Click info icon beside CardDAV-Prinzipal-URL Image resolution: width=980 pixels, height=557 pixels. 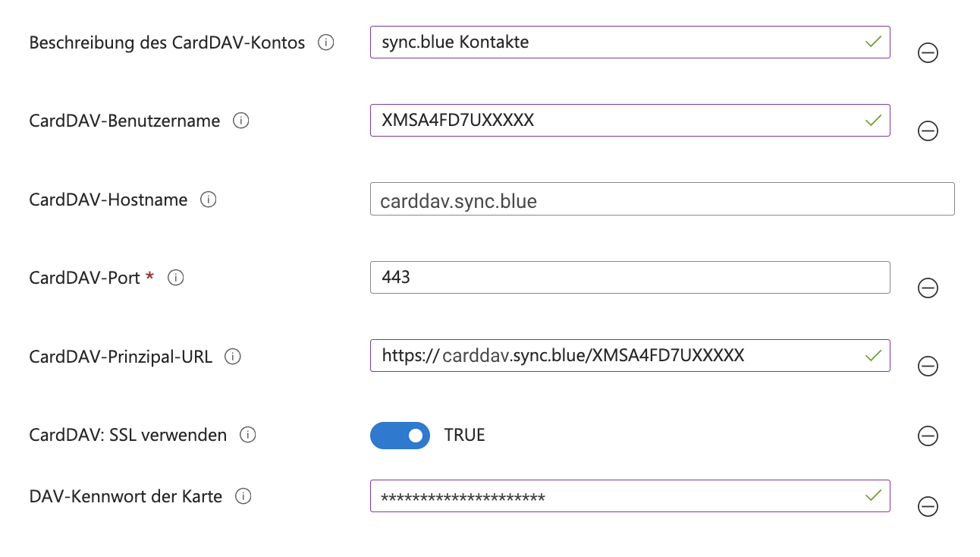tap(233, 356)
